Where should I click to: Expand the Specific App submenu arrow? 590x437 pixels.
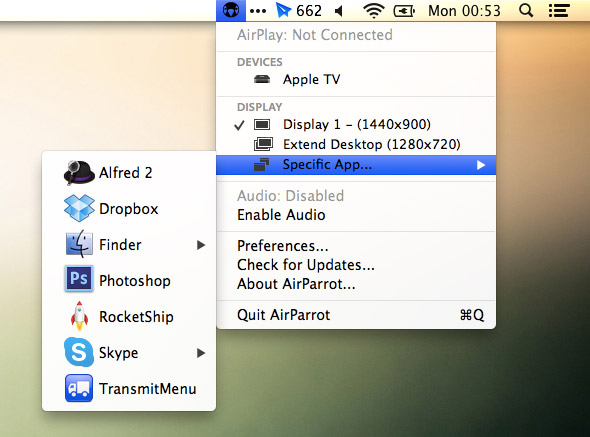click(481, 165)
